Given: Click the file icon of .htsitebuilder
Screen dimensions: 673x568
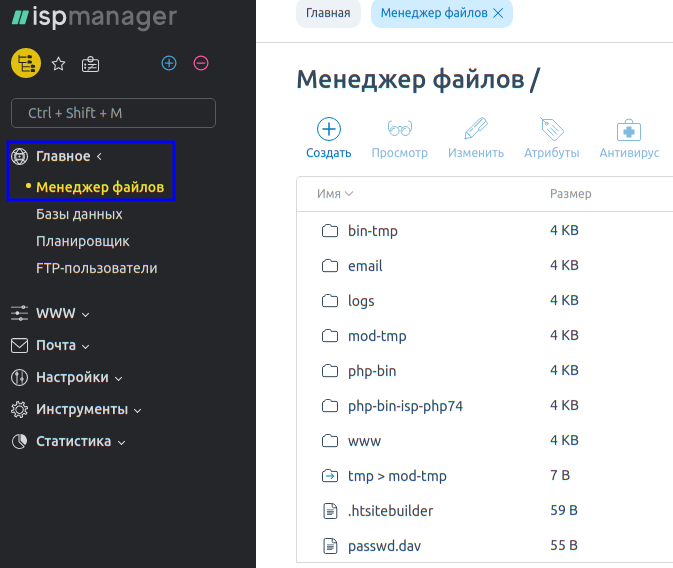Looking at the screenshot, I should [330, 511].
